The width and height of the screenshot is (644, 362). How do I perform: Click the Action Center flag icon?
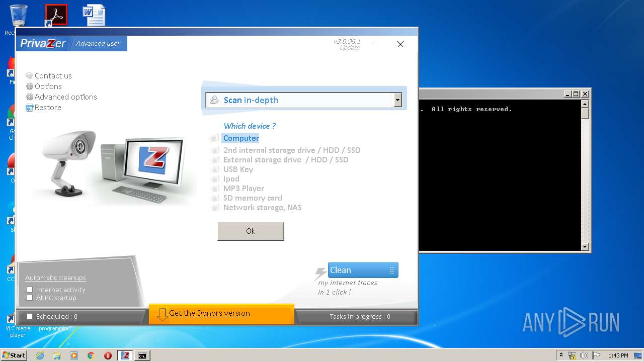click(596, 355)
